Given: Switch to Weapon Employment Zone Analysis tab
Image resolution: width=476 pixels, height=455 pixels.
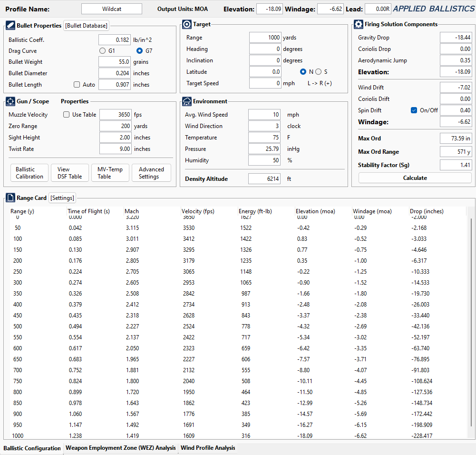Looking at the screenshot, I should pyautogui.click(x=120, y=448).
